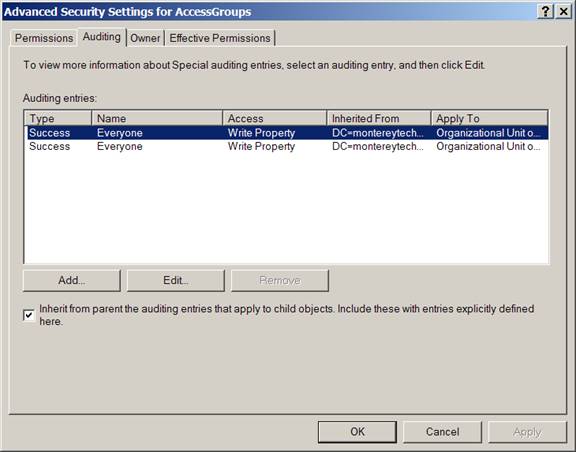Click the Access column header
The height and width of the screenshot is (452, 576).
(274, 118)
